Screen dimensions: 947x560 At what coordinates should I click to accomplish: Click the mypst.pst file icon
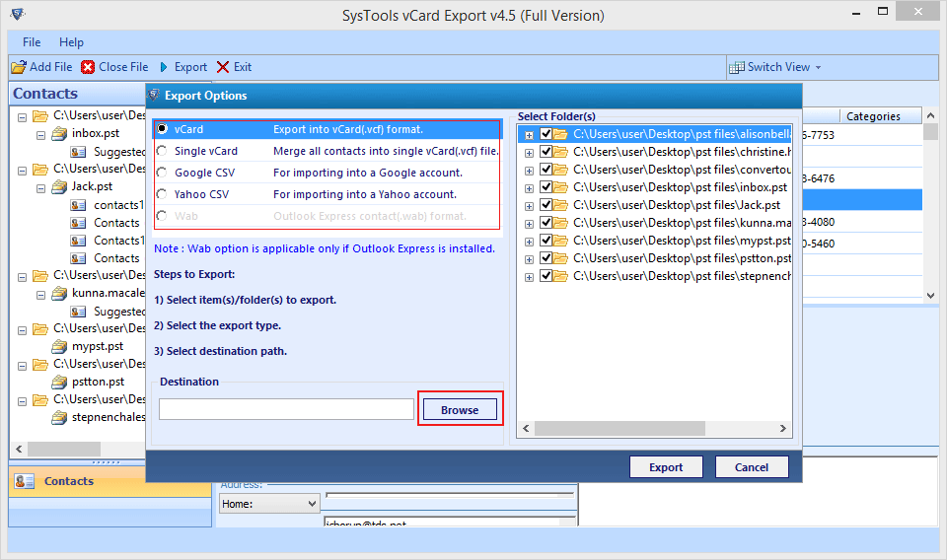[x=59, y=346]
